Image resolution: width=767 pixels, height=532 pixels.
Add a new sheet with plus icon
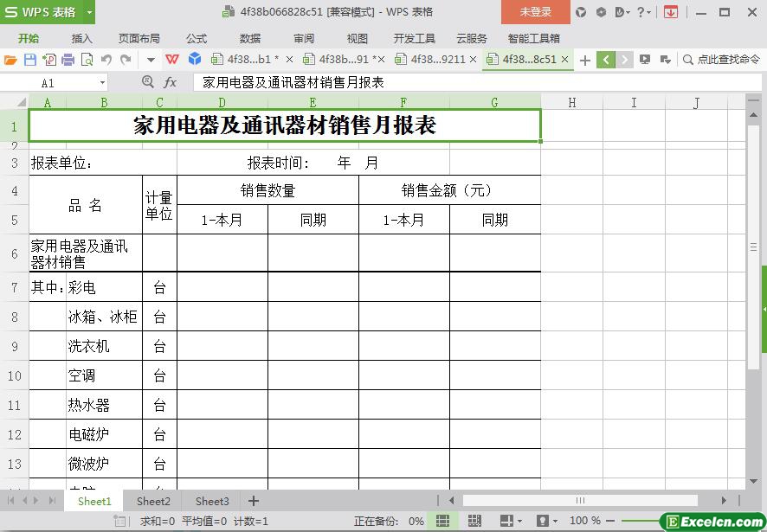pos(254,501)
